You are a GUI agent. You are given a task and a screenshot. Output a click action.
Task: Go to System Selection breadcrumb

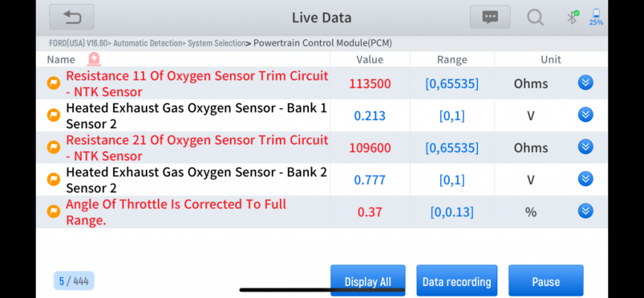coord(217,43)
